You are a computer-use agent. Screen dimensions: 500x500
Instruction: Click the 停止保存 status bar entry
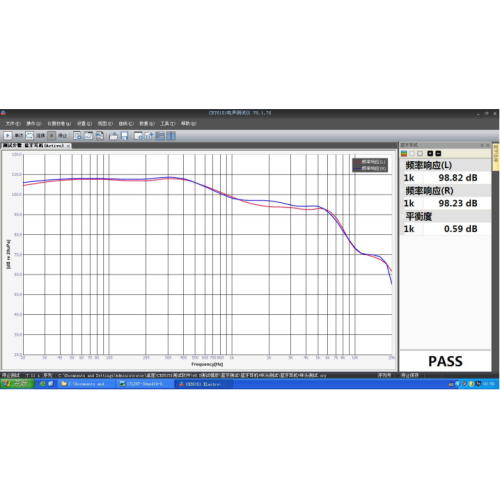409,375
